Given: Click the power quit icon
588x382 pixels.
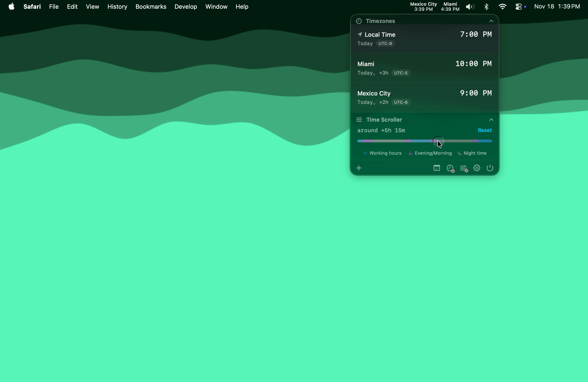Looking at the screenshot, I should coord(490,168).
